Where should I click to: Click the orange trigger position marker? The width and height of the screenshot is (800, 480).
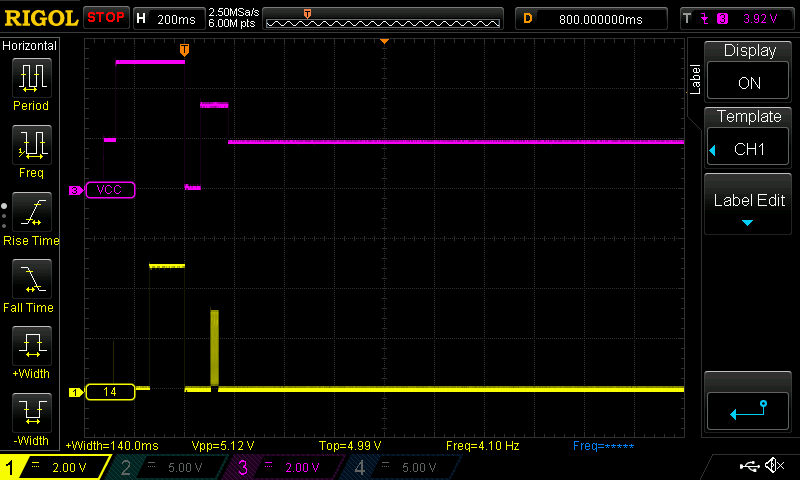pos(184,49)
